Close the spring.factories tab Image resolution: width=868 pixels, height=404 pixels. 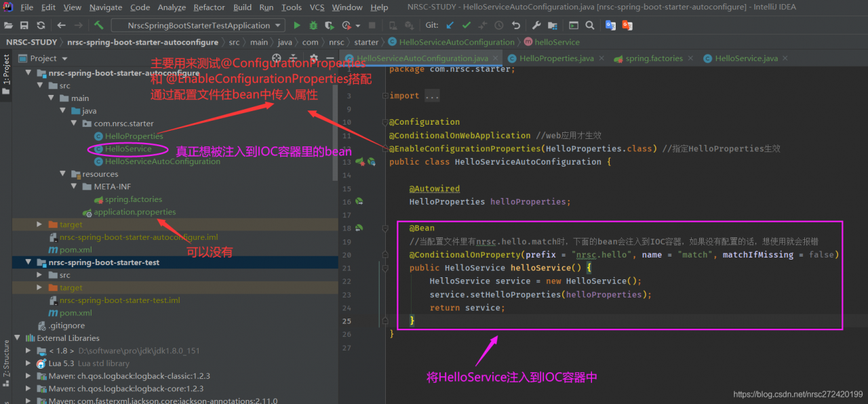[x=691, y=58]
